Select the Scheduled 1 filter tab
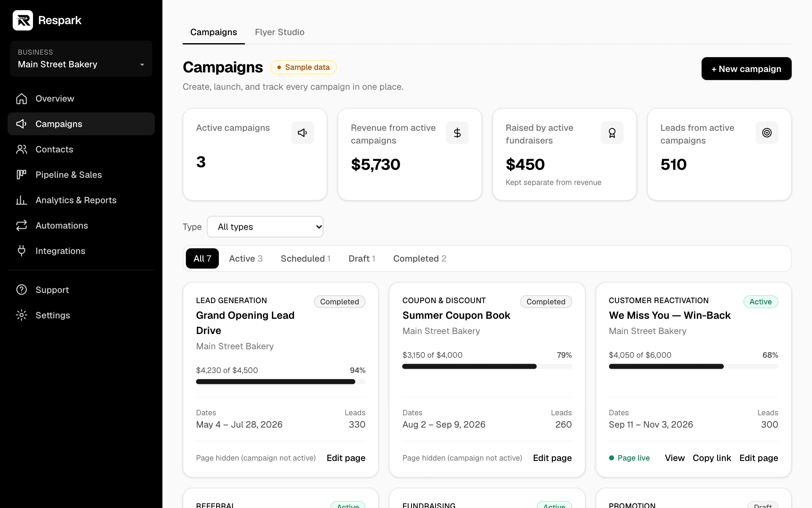 point(305,259)
